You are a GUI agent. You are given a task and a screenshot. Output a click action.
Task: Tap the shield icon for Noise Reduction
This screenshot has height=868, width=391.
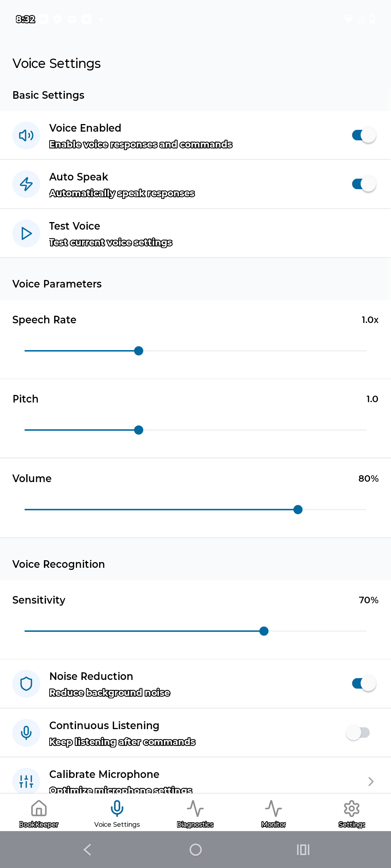26,684
